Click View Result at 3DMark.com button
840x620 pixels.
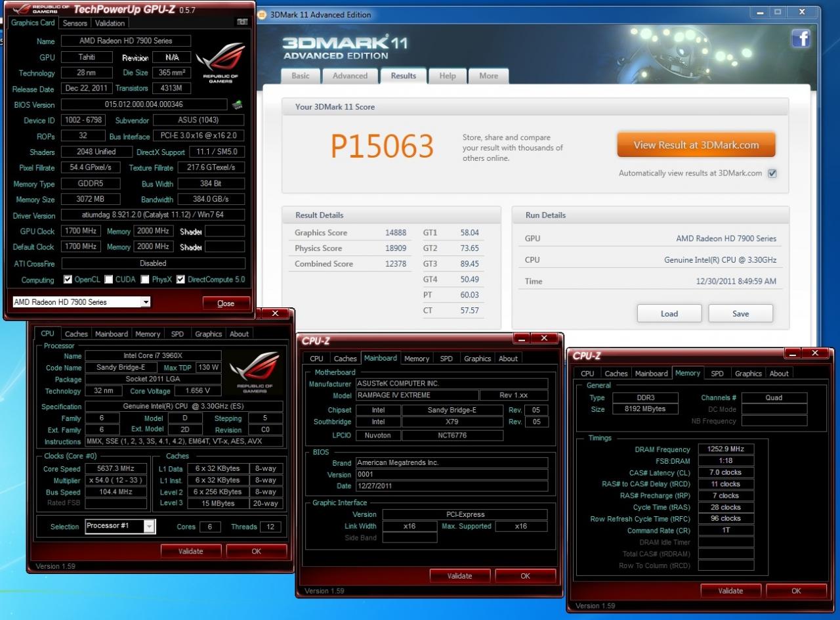click(696, 145)
